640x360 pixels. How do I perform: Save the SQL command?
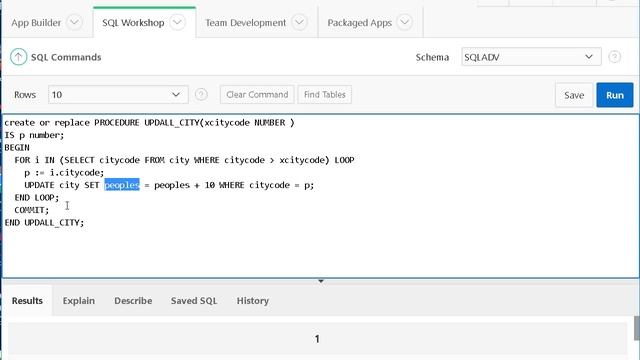[x=574, y=95]
